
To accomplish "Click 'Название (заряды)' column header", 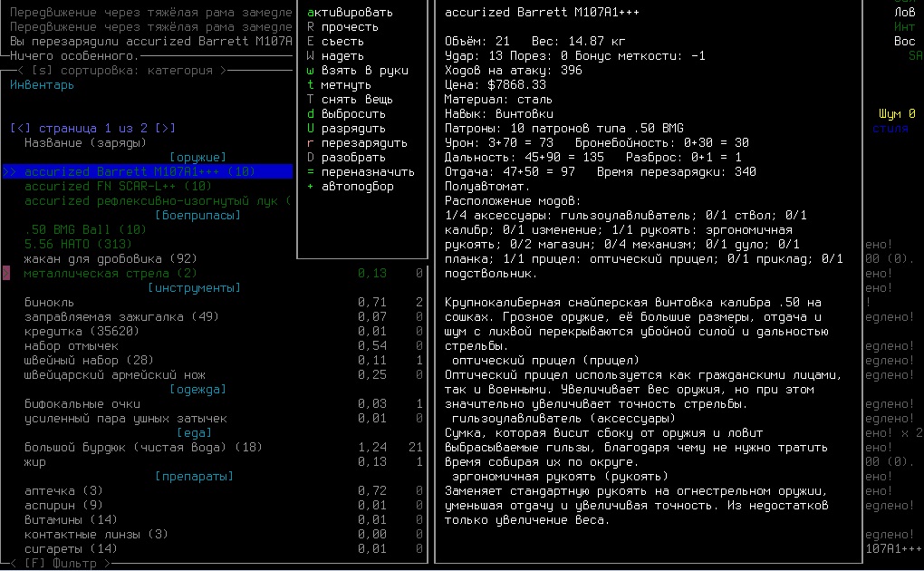I will 85,143.
